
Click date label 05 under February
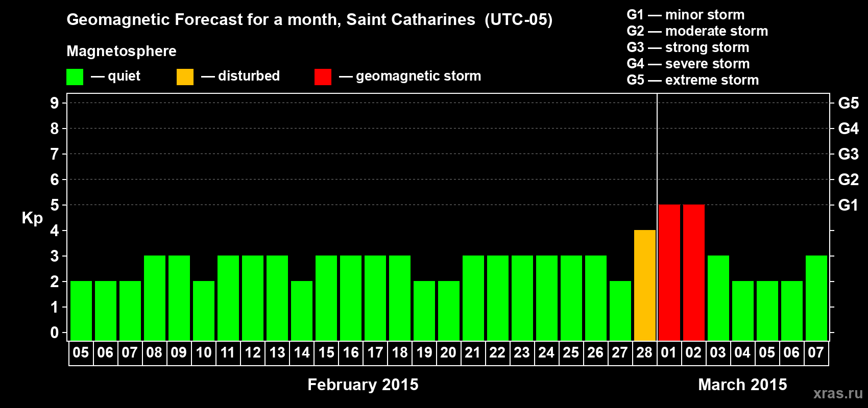[x=81, y=352]
